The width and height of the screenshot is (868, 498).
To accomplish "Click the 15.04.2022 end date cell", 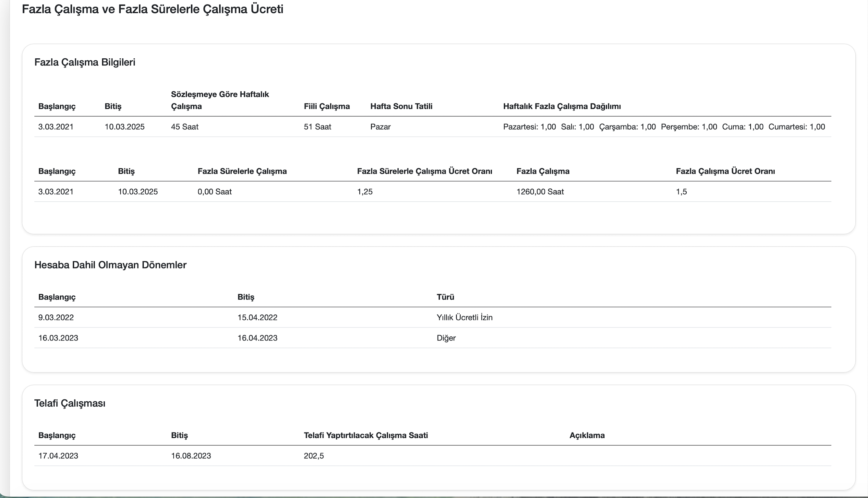I will click(257, 317).
